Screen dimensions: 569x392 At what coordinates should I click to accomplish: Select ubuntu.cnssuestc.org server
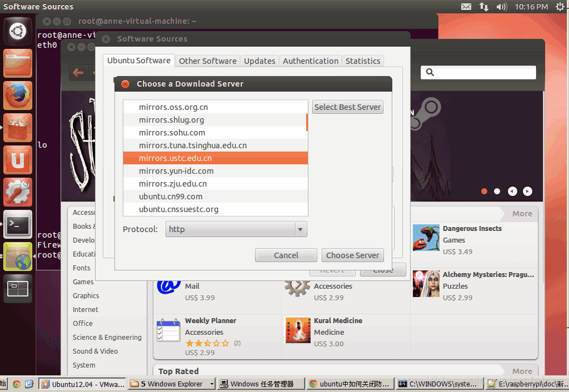(x=216, y=209)
